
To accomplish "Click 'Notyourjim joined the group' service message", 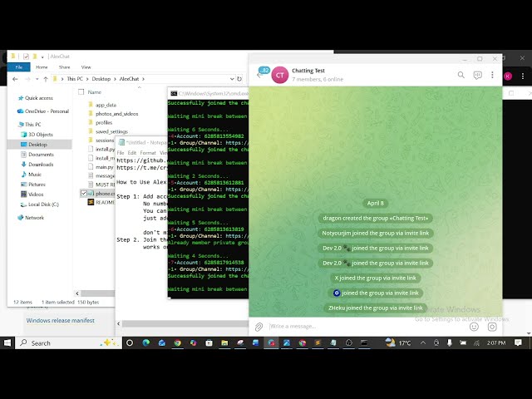I will click(375, 233).
